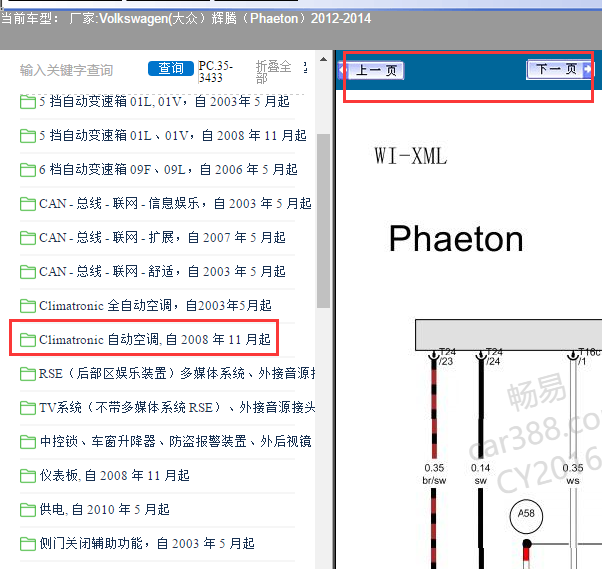
Task: Open folder icon for 5 挡自动变速箱 2003年5月
Action: point(28,102)
